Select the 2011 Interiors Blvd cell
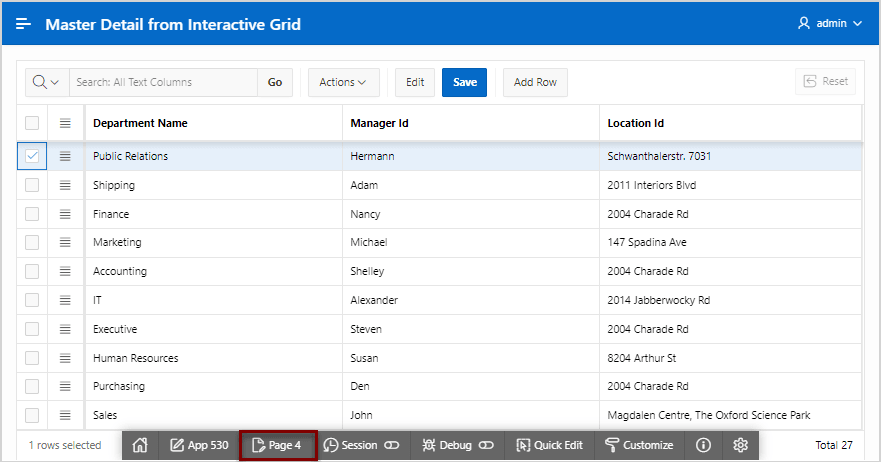This screenshot has height=462, width=881. click(730, 185)
